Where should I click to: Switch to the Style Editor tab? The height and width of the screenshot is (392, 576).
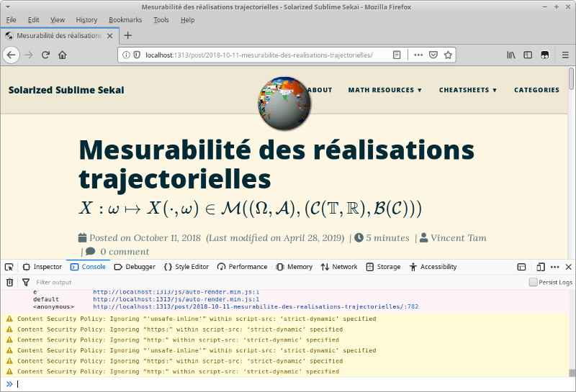click(x=186, y=267)
